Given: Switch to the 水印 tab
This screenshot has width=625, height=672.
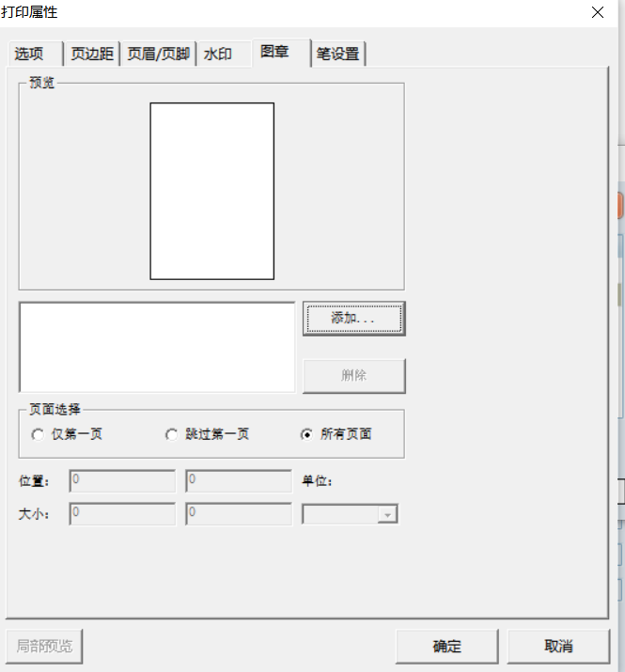Looking at the screenshot, I should tap(225, 54).
